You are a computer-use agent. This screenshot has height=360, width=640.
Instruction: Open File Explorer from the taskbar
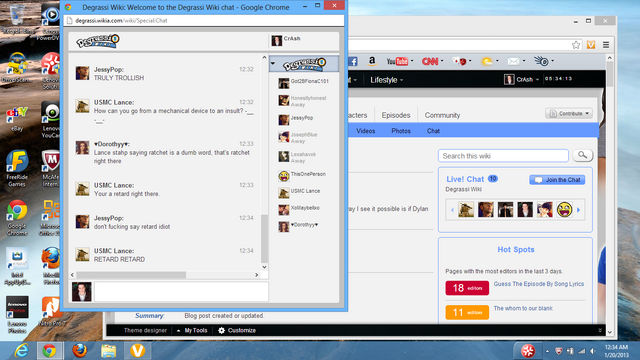[x=109, y=351]
